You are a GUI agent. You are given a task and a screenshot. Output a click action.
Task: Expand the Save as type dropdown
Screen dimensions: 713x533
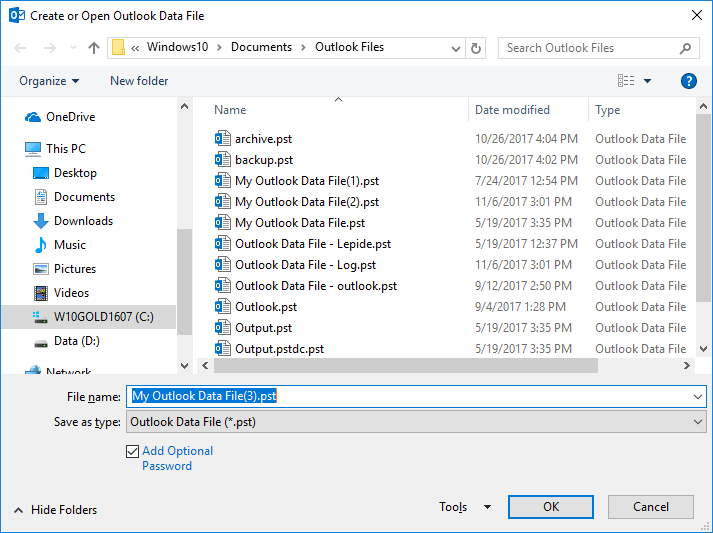(x=697, y=422)
